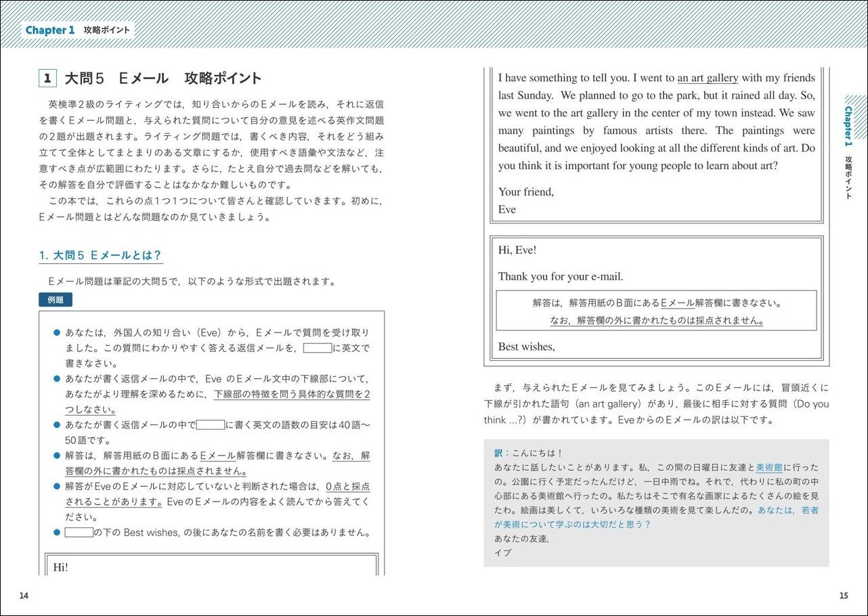
Task: Click underlined '0点と採点' phrase
Action: [348, 487]
